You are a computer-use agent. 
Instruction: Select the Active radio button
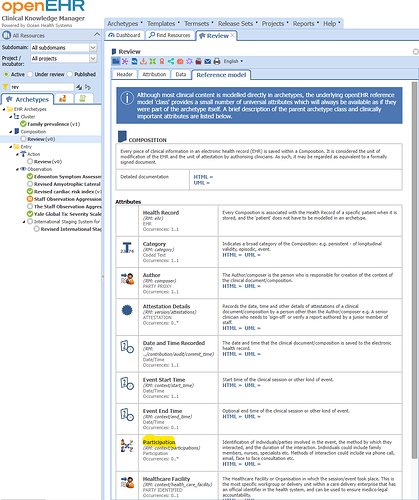[6, 74]
